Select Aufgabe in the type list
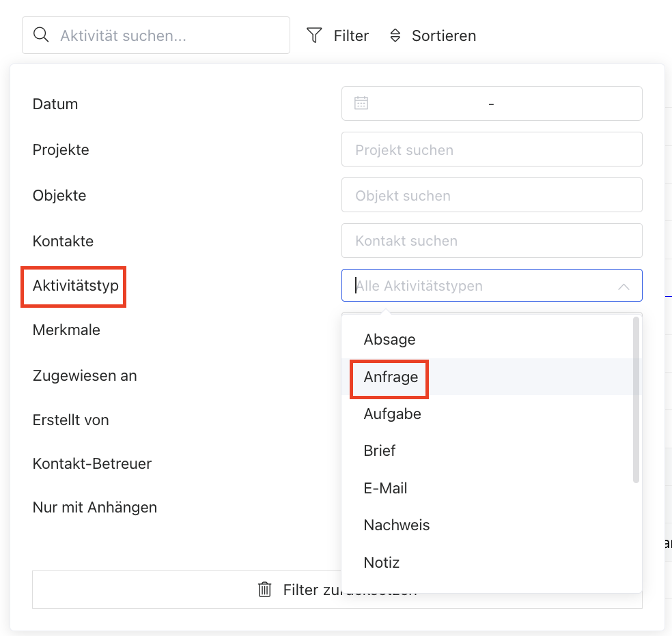This screenshot has width=672, height=636. 393,414
